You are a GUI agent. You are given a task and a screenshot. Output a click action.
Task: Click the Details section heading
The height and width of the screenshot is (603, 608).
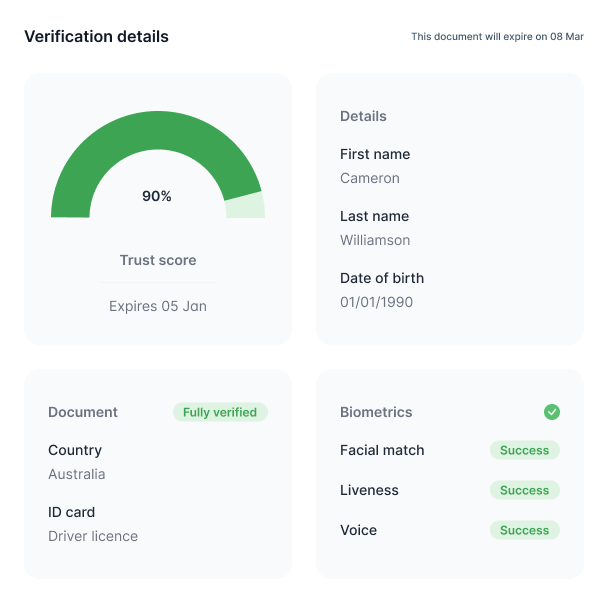click(363, 116)
